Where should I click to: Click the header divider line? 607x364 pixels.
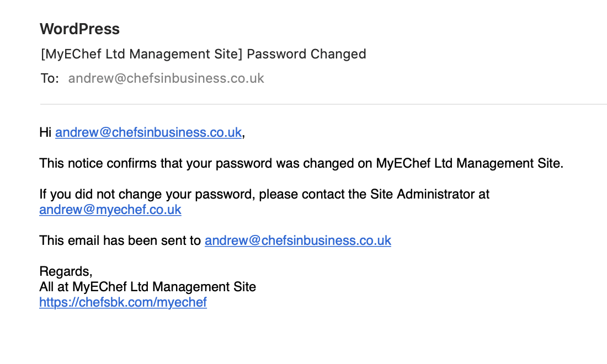click(x=323, y=104)
